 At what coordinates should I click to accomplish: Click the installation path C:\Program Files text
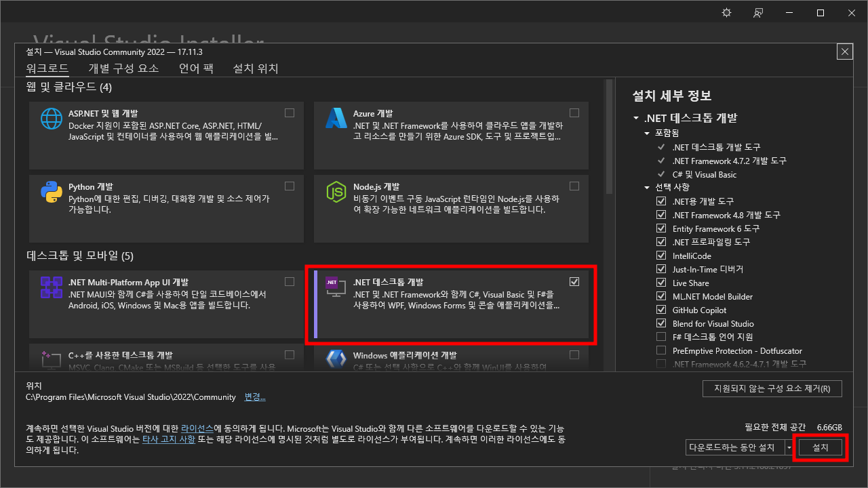(131, 397)
